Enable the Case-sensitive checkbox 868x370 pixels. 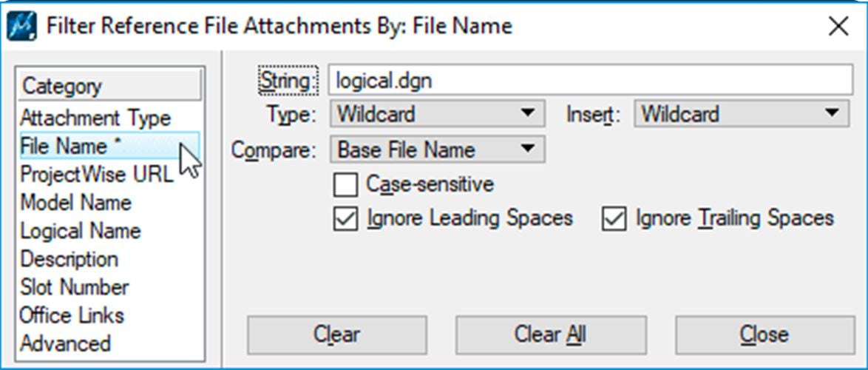click(x=345, y=184)
